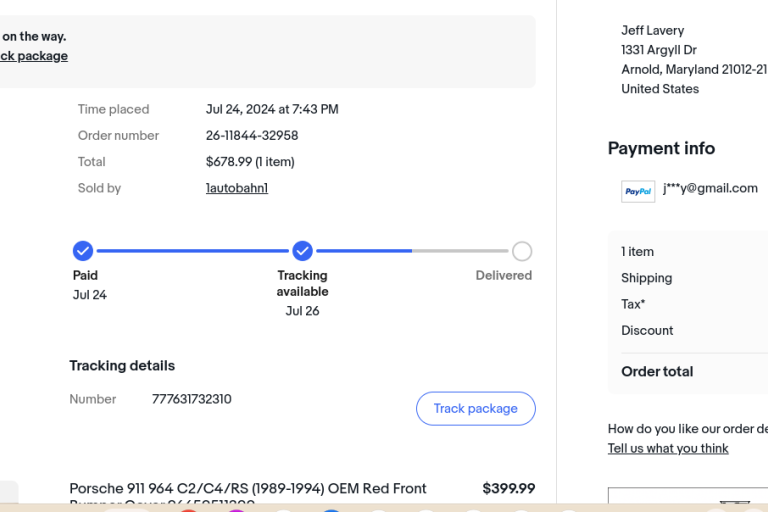Select the $399.99 item price

[508, 489]
